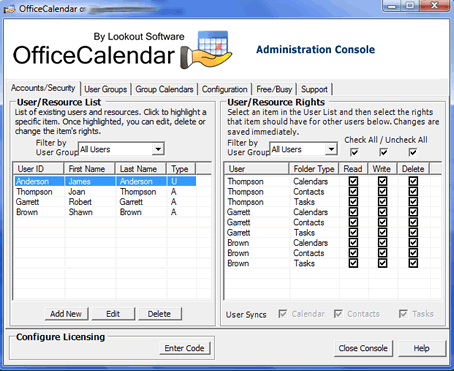Uncheck Write for Garrett Contacts
This screenshot has height=371, width=454.
[x=382, y=222]
